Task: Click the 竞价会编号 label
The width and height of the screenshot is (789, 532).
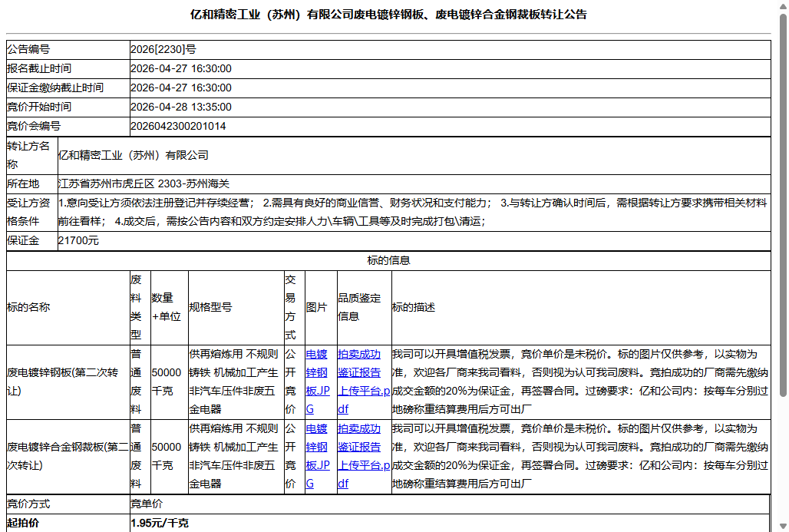Action: (x=34, y=126)
